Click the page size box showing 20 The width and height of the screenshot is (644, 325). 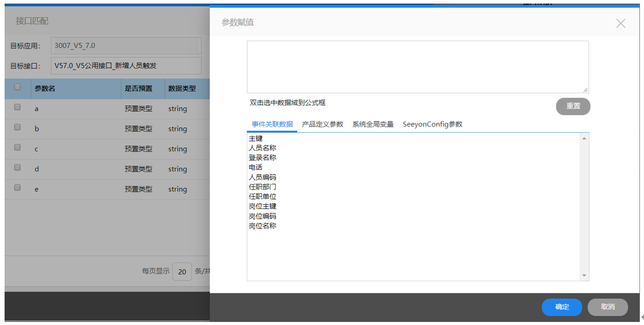[x=182, y=272]
